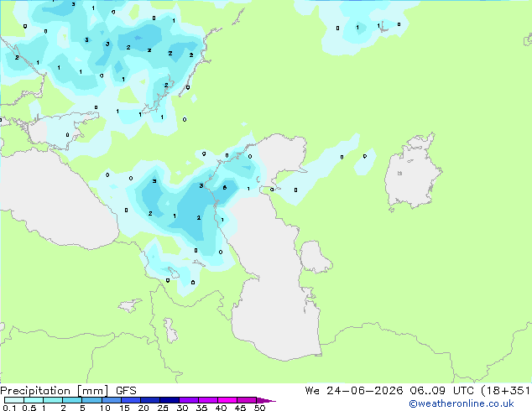Screen dimensions: 532x411
Task: Click the legend scale label '10'
Action: [105, 408]
